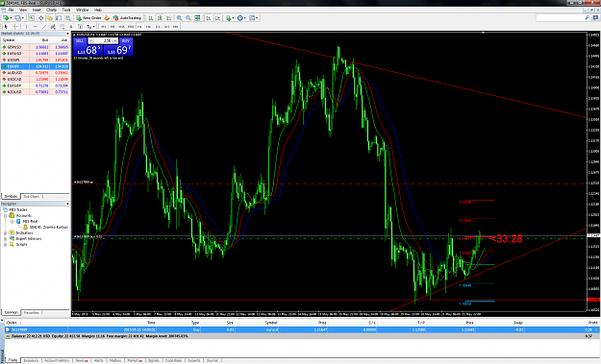Select the GBPUSD row in Market Watch

click(35, 47)
